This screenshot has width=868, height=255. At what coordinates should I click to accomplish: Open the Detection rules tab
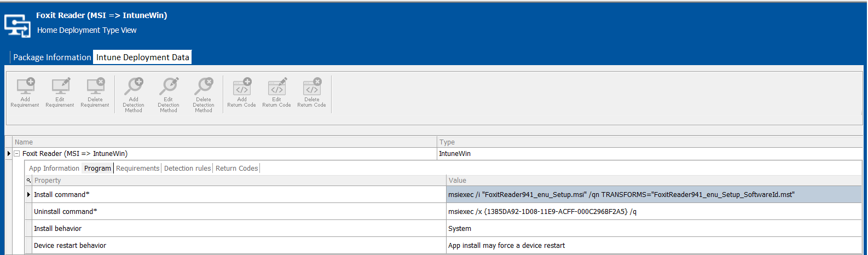187,169
